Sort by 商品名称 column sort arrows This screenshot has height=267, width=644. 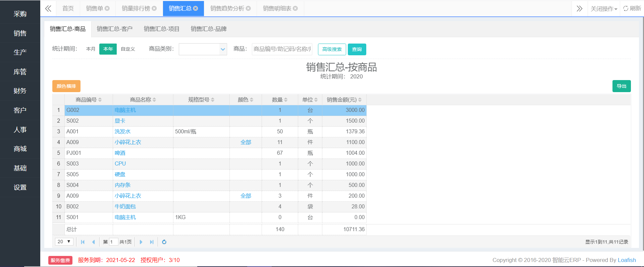pyautogui.click(x=154, y=100)
